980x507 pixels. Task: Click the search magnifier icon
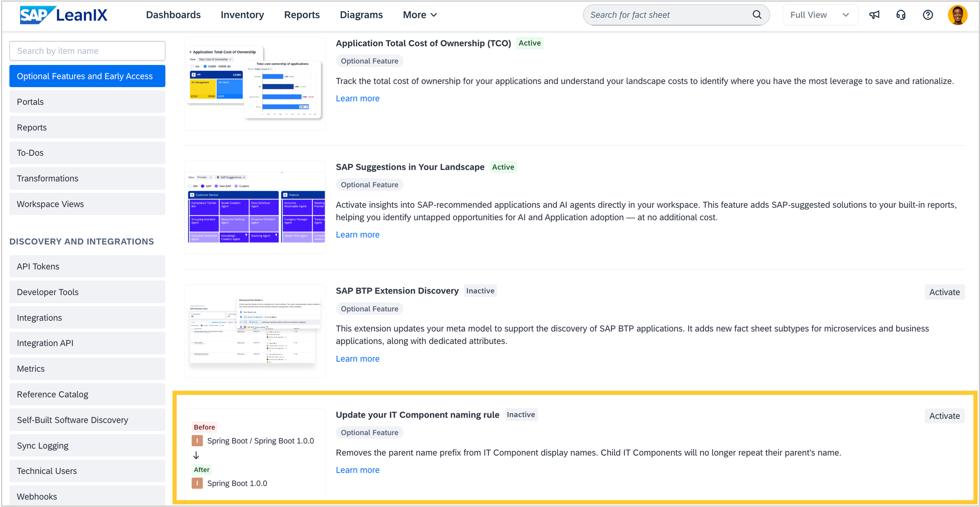(757, 15)
